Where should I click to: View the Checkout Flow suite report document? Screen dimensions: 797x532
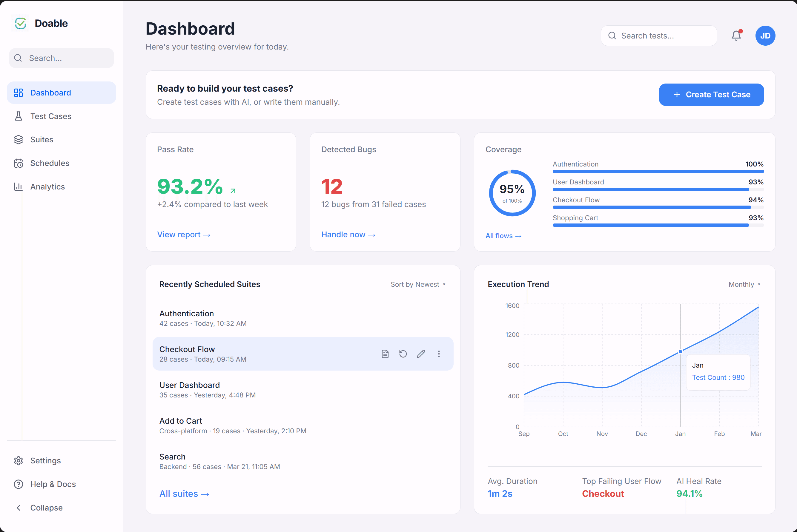(x=385, y=354)
